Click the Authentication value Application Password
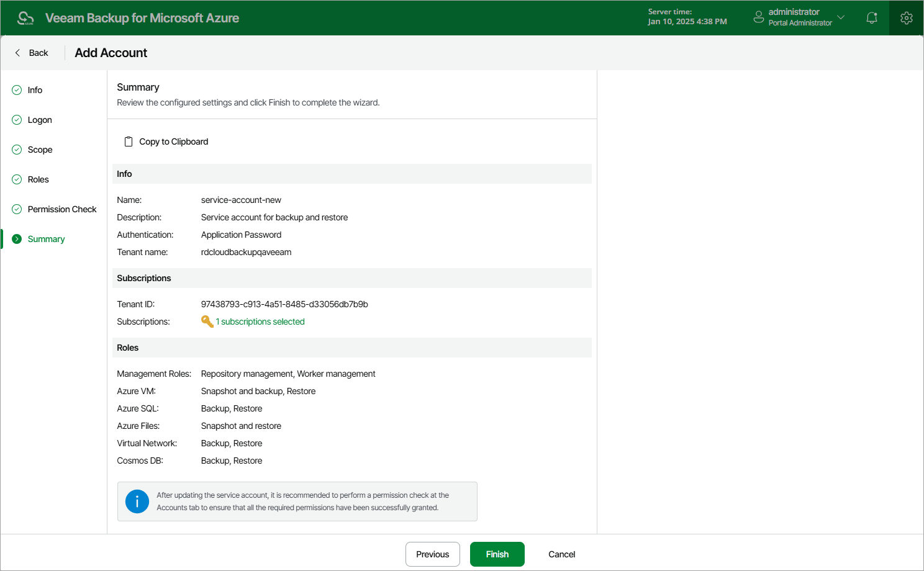This screenshot has width=924, height=571. click(241, 235)
